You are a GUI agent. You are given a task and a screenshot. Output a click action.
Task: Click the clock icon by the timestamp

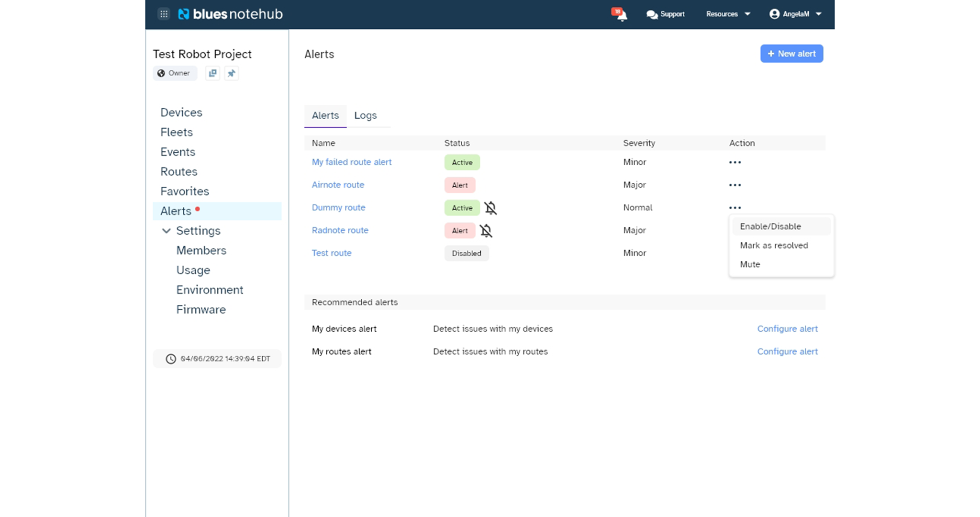click(171, 359)
